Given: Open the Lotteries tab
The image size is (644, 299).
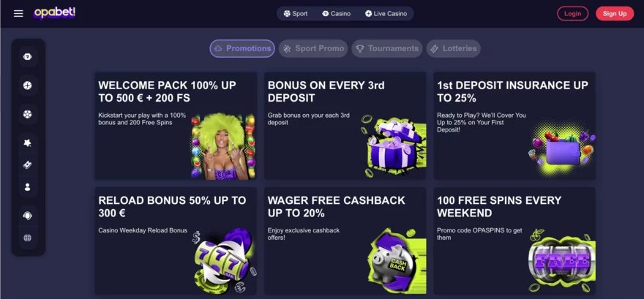Looking at the screenshot, I should (454, 48).
